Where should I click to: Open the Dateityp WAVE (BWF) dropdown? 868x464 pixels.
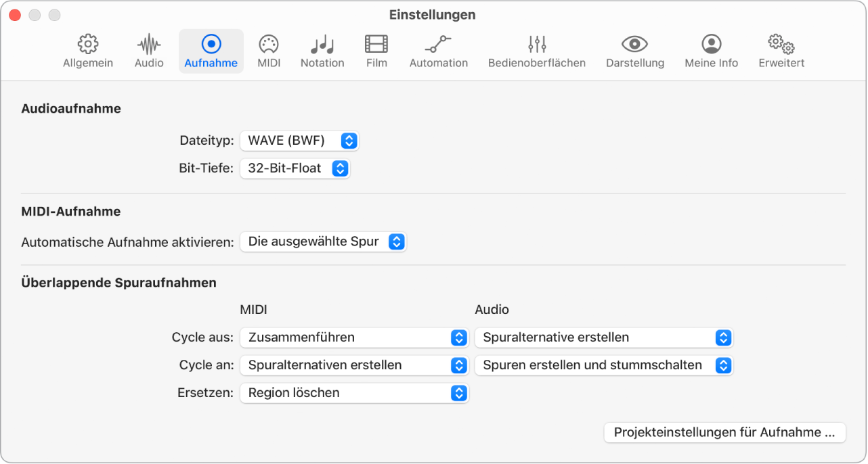(x=299, y=141)
